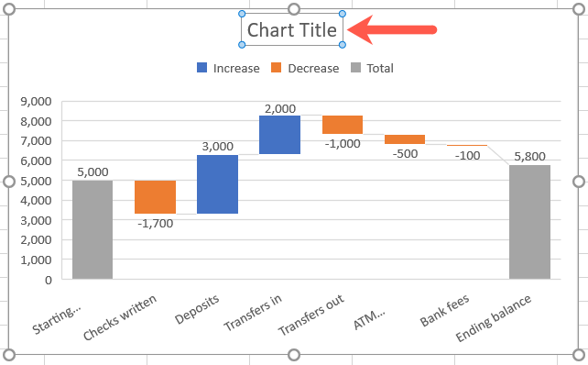Select the gray Ending balance bar
The height and width of the screenshot is (365, 588).
(x=529, y=222)
